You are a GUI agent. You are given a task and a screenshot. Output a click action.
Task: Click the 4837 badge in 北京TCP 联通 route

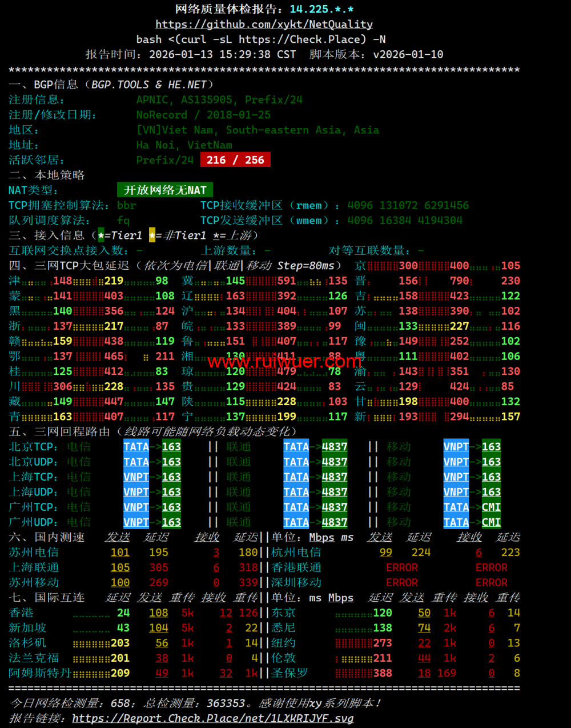(x=335, y=447)
